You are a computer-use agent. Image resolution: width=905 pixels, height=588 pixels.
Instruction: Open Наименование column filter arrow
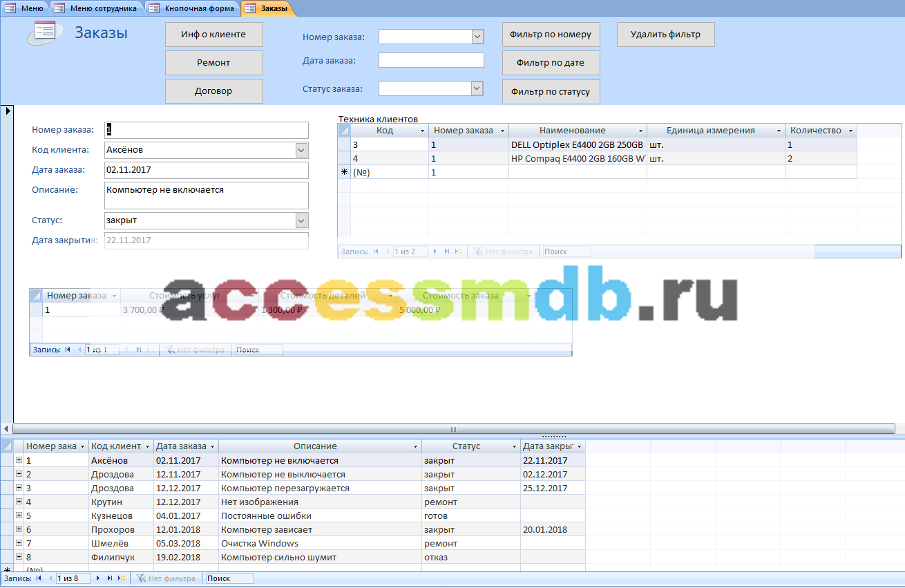coord(641,131)
